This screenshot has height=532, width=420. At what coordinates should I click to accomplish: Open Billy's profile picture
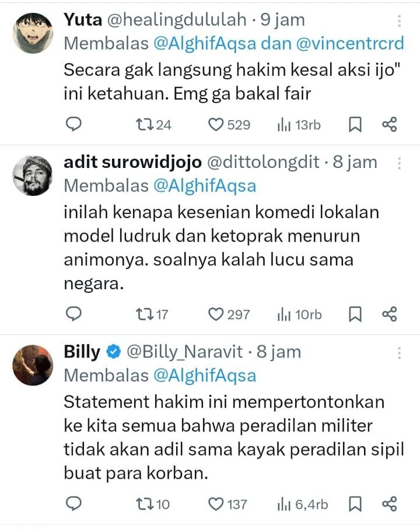pos(33,365)
